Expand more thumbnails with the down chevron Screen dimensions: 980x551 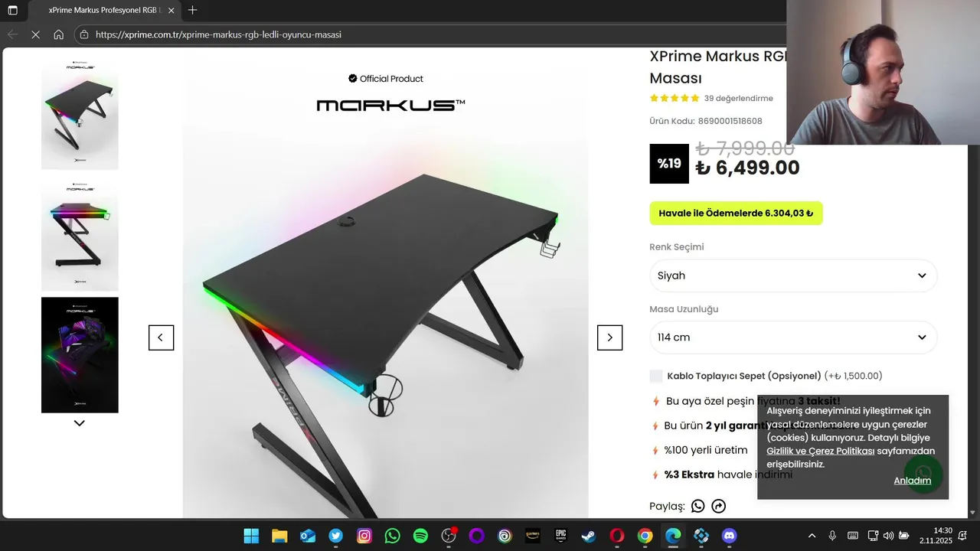coord(79,423)
